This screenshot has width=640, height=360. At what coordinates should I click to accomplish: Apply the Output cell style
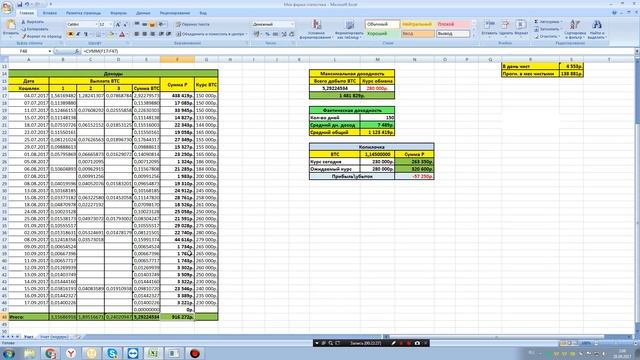[x=452, y=34]
